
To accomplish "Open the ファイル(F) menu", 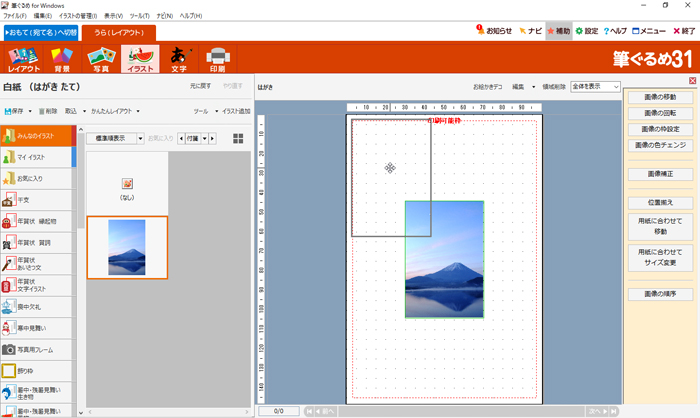I will [14, 17].
